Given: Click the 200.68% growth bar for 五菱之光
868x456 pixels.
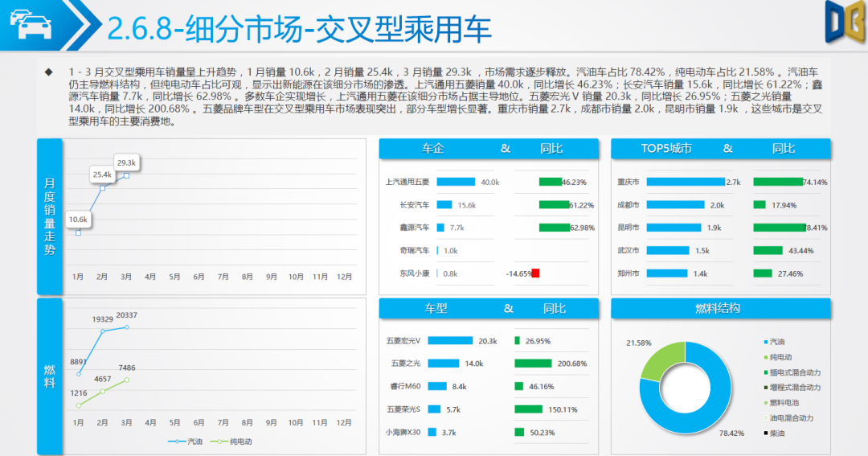Looking at the screenshot, I should click(533, 364).
